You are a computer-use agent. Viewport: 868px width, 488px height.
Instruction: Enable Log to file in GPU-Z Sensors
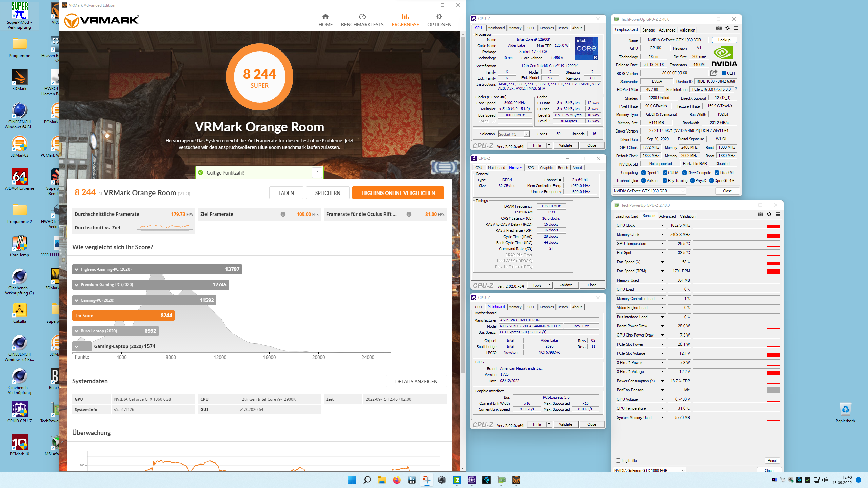tap(618, 461)
